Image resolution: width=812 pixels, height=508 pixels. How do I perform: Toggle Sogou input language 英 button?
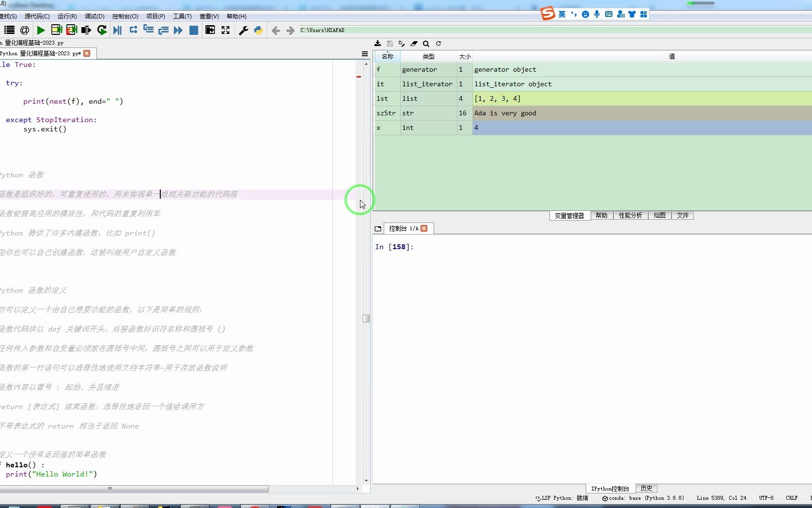[562, 14]
